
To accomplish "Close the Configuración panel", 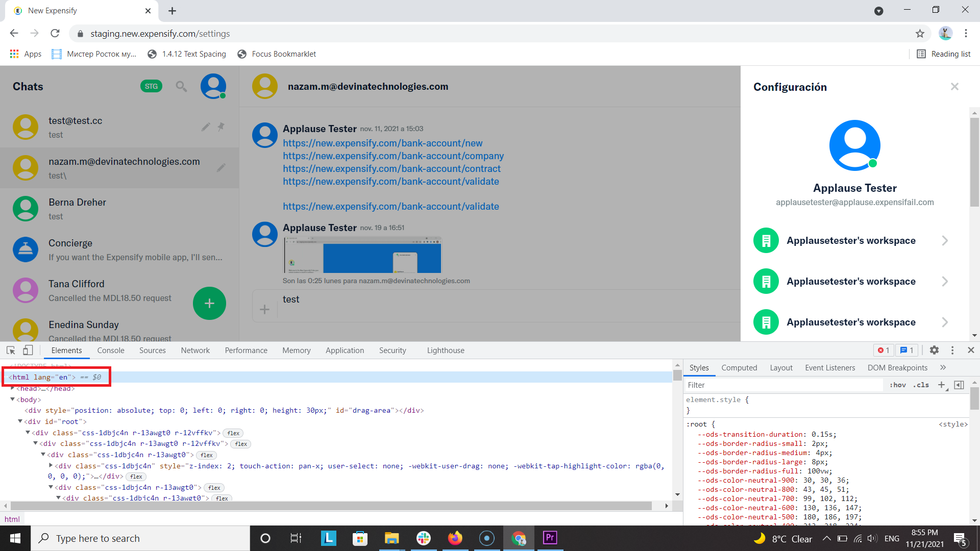I will (x=954, y=87).
